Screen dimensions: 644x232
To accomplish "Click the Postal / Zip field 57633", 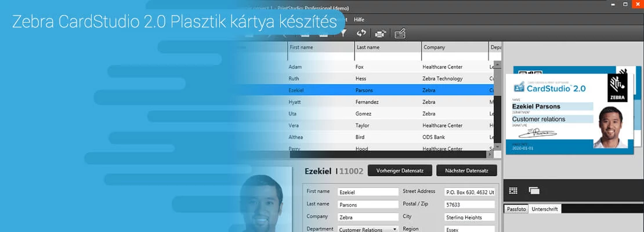I will (469, 205).
